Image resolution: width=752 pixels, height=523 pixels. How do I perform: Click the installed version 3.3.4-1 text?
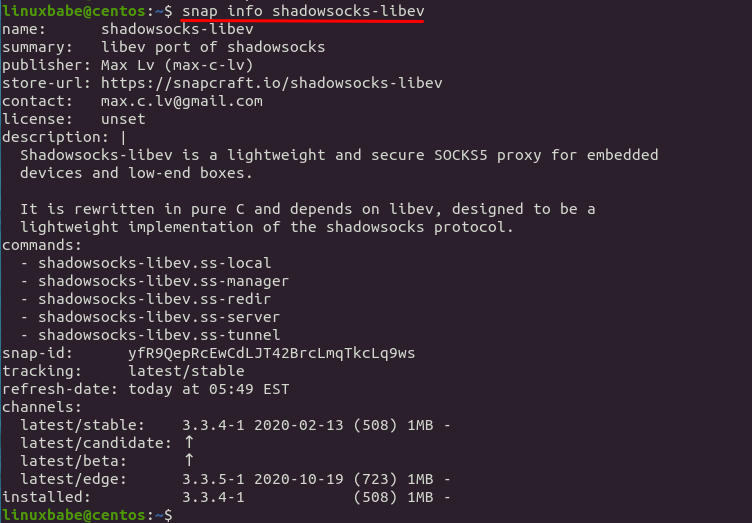tap(213, 497)
